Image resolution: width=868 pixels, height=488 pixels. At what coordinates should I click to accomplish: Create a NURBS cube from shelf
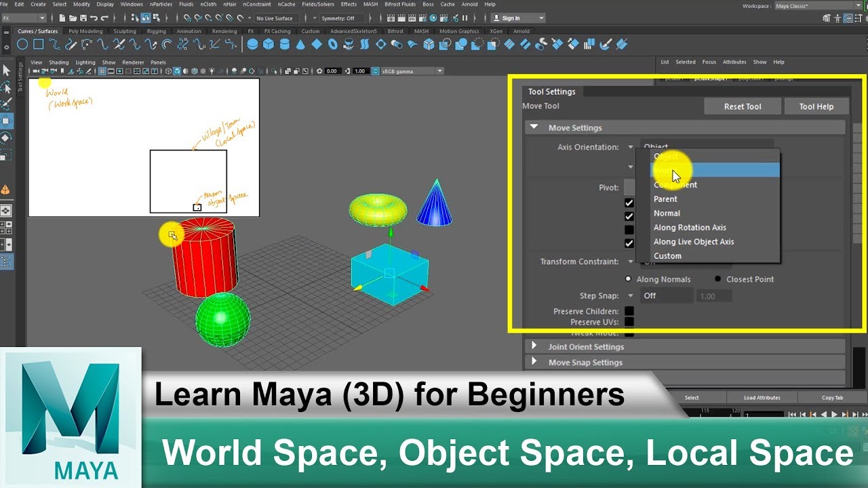coord(269,45)
